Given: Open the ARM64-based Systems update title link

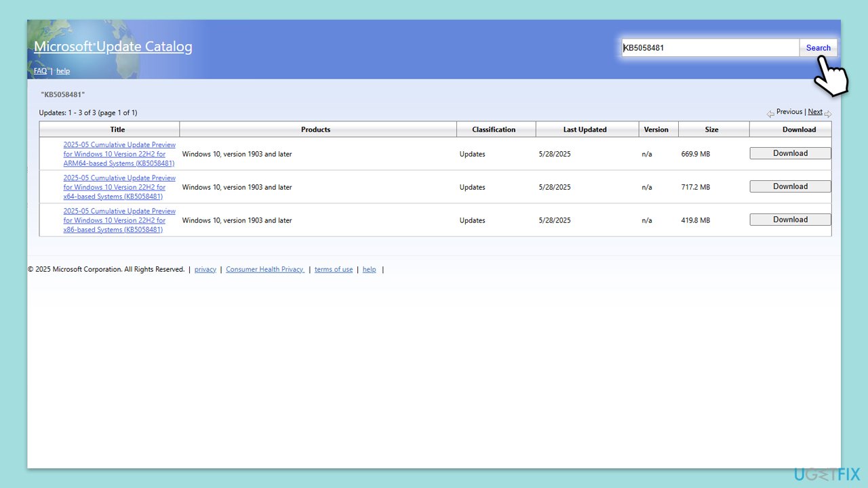Looking at the screenshot, I should pos(119,154).
